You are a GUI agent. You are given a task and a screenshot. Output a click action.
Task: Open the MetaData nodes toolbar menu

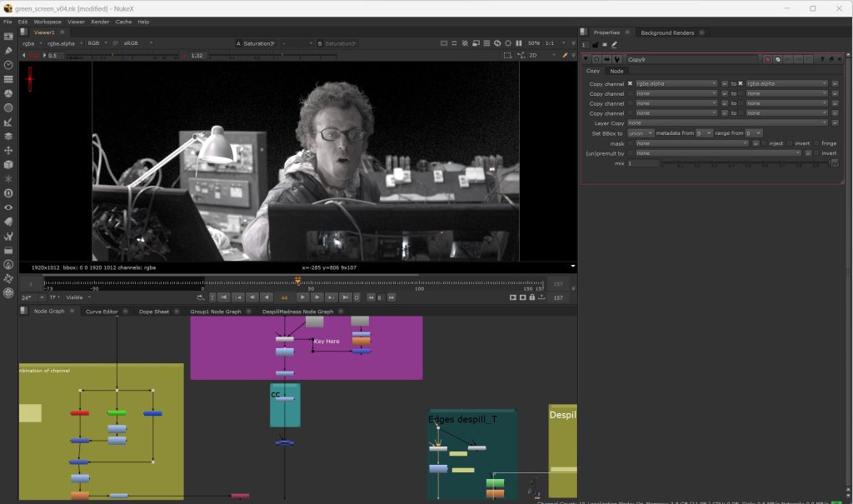click(8, 222)
